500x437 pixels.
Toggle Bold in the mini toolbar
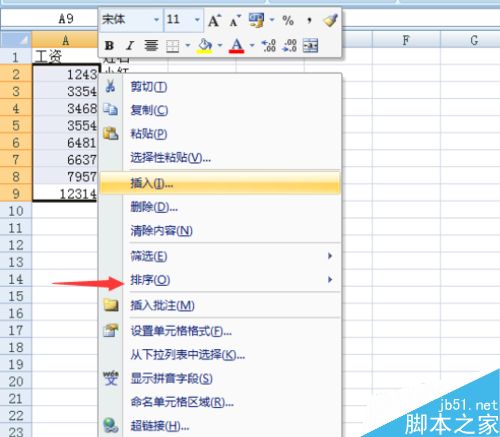pos(109,45)
